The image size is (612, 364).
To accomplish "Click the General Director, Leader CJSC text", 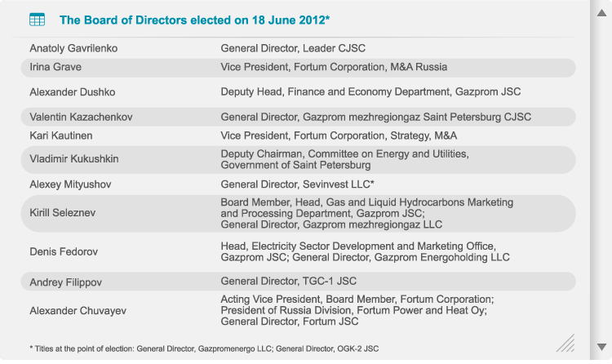I will click(x=293, y=48).
